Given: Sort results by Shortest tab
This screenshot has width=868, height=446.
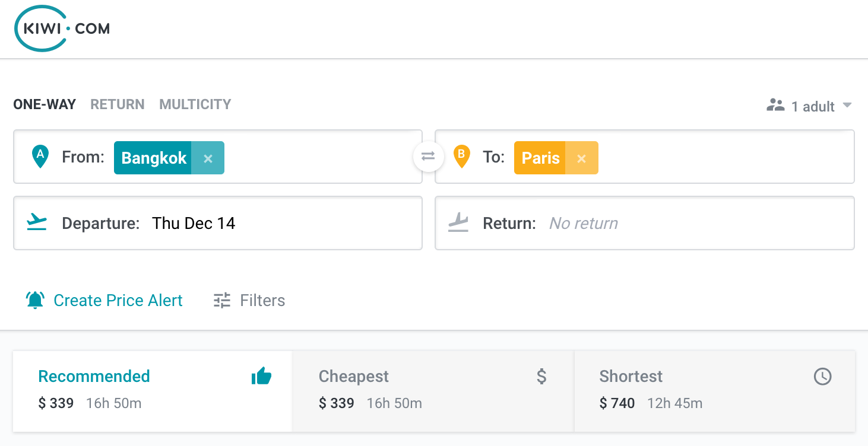Looking at the screenshot, I should pos(715,391).
